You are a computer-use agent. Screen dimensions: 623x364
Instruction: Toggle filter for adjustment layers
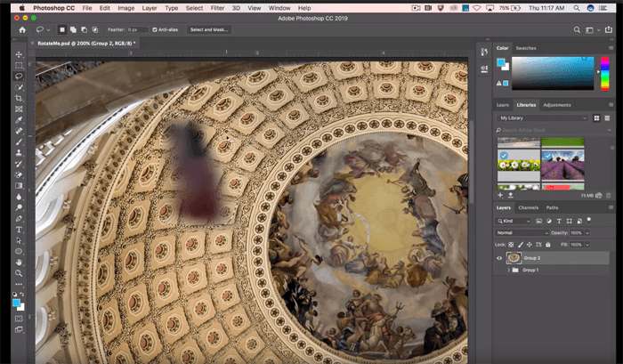[x=549, y=221]
